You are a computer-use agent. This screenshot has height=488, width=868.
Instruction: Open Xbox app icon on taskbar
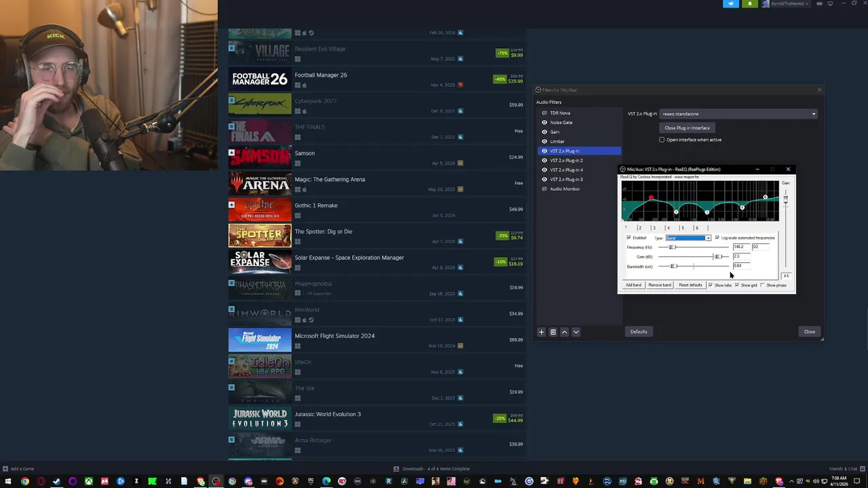pos(89,481)
